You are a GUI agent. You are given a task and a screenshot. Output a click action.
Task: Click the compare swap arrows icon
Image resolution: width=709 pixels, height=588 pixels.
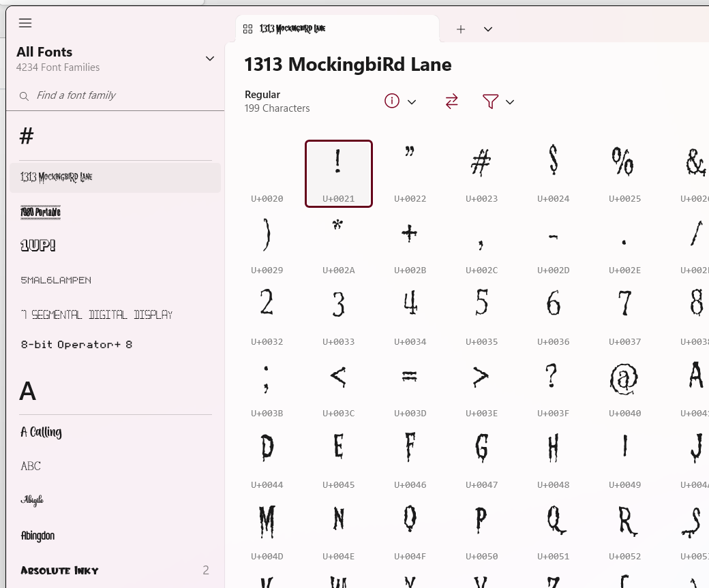point(451,102)
